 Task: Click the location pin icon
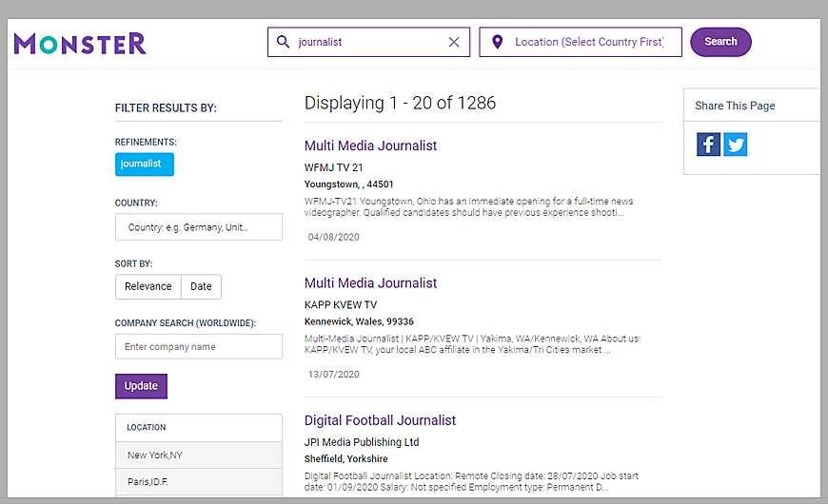click(x=497, y=42)
